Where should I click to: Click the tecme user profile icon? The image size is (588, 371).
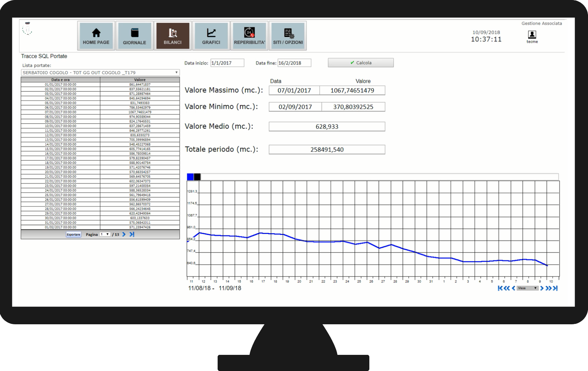[x=532, y=34]
